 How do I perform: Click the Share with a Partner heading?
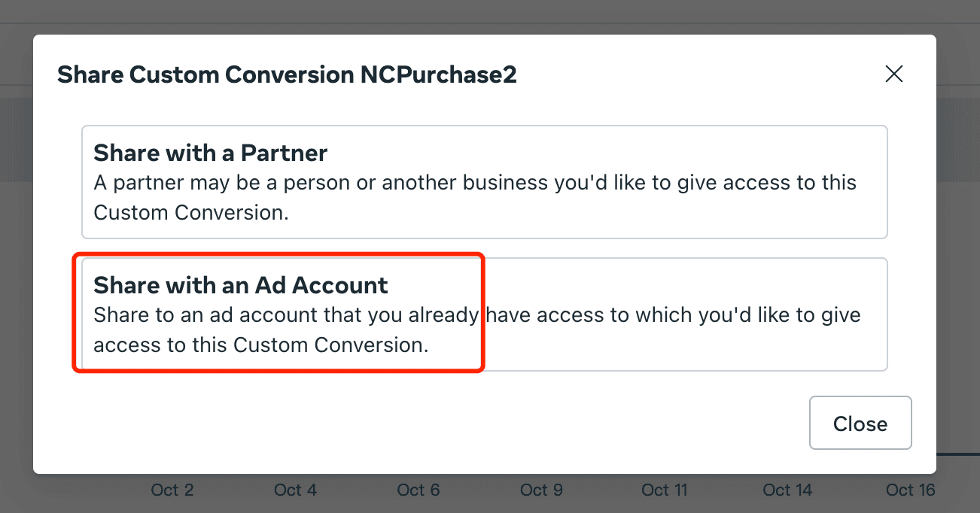210,153
